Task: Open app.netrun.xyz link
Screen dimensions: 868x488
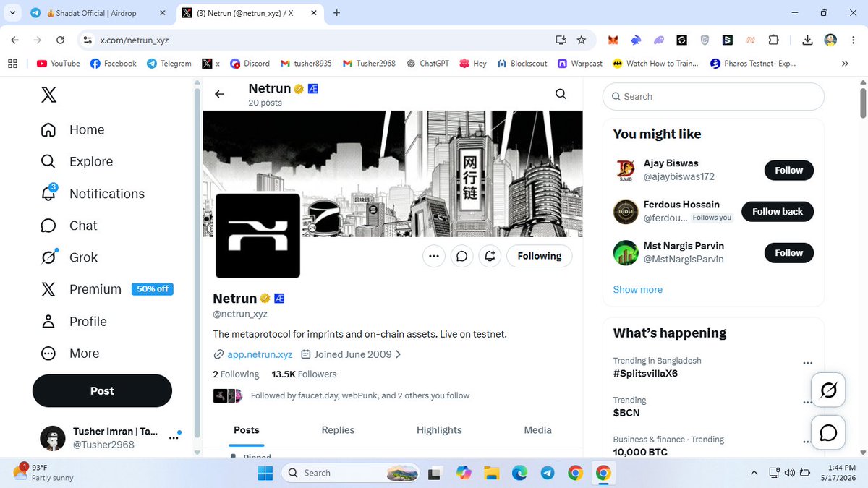Action: (260, 354)
